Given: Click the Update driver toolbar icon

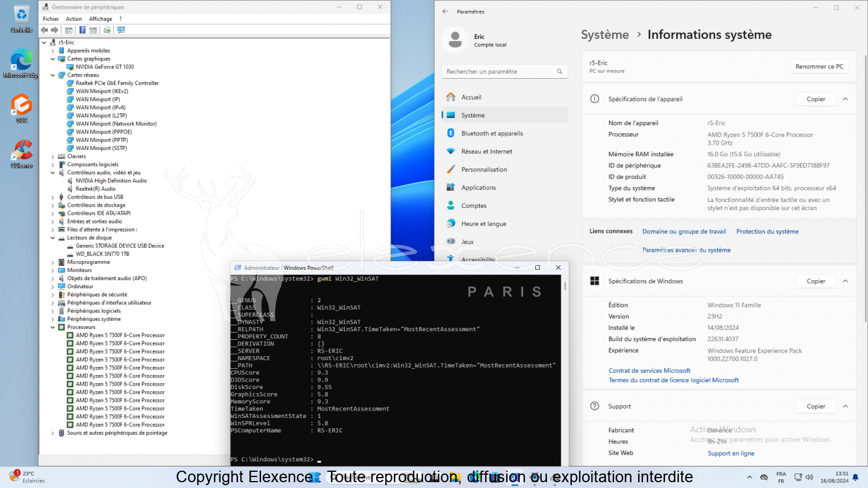Looking at the screenshot, I should [107, 30].
